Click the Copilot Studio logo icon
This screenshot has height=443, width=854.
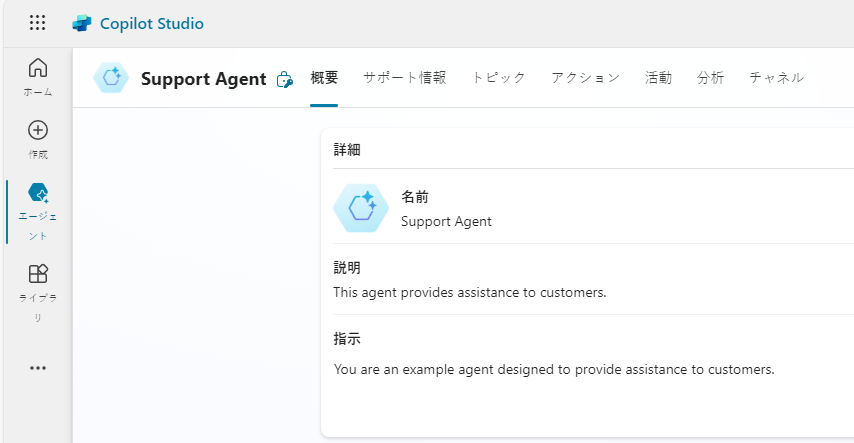click(x=82, y=23)
